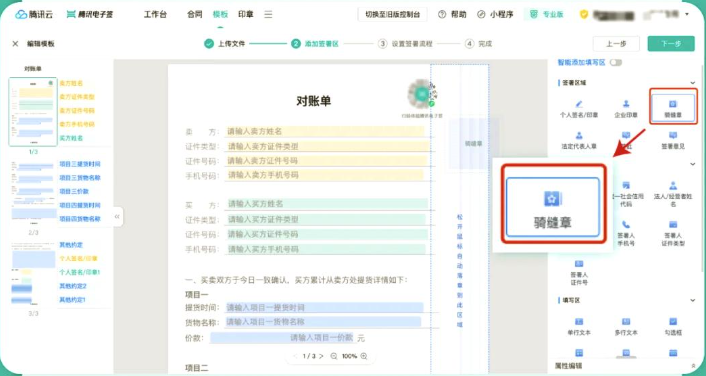Image resolution: width=706 pixels, height=376 pixels.
Task: Choose the small 骑缝章 control in signing area
Action: pos(673,109)
